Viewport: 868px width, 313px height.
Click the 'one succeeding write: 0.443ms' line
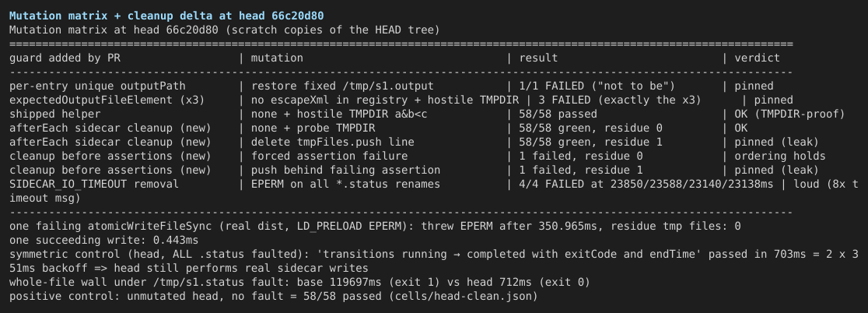tap(104, 241)
